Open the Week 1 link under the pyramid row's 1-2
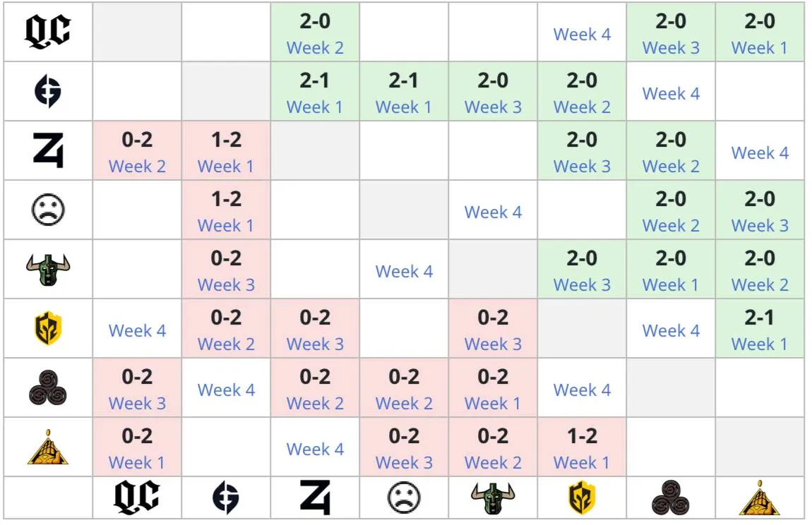Viewport: 812px width, 525px height. click(x=582, y=462)
